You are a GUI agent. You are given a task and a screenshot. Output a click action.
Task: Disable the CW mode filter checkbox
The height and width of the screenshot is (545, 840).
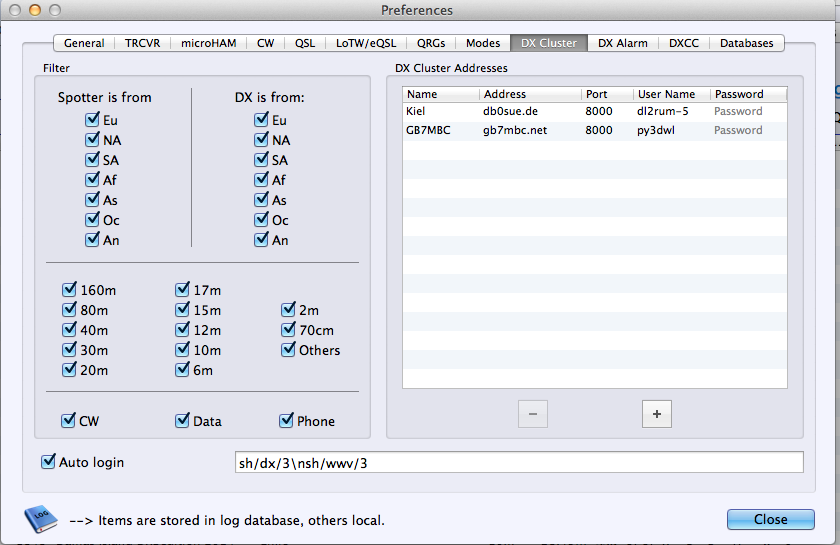coord(69,421)
